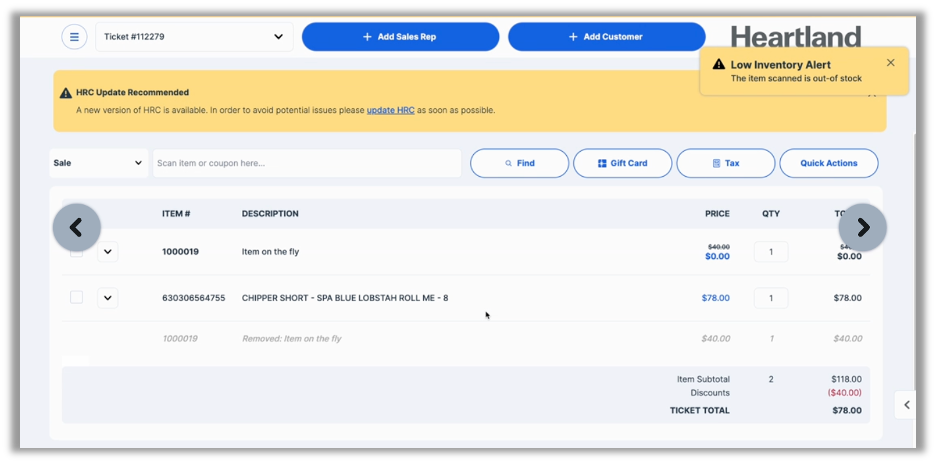Open the hamburger main menu

[x=74, y=37]
